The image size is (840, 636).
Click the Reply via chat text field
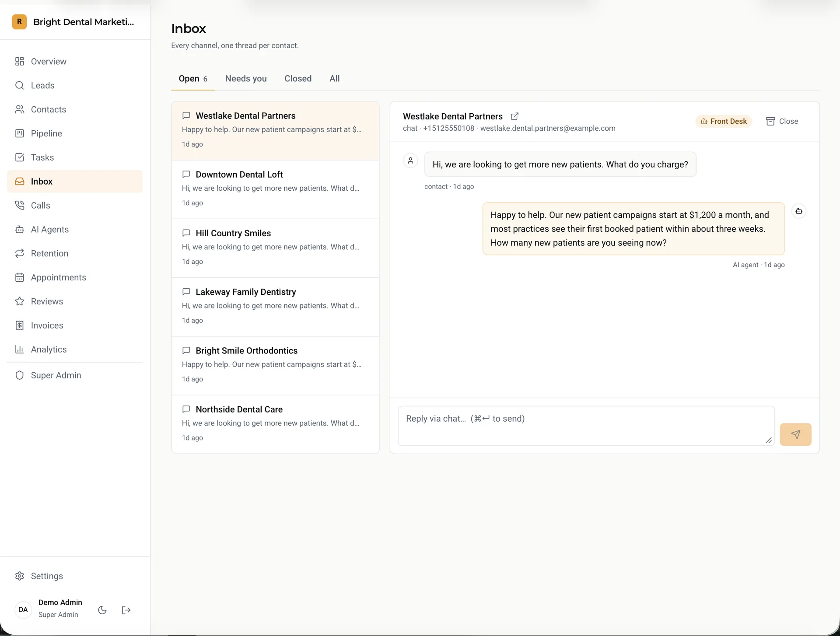click(586, 426)
